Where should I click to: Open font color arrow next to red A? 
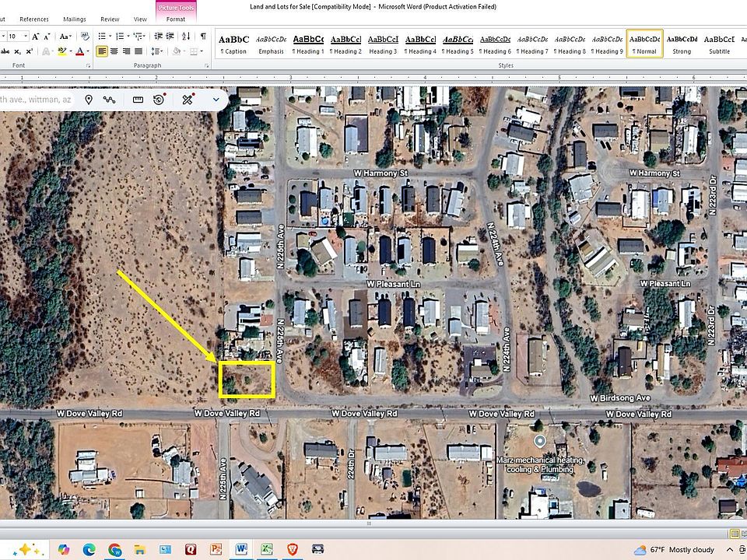click(88, 51)
